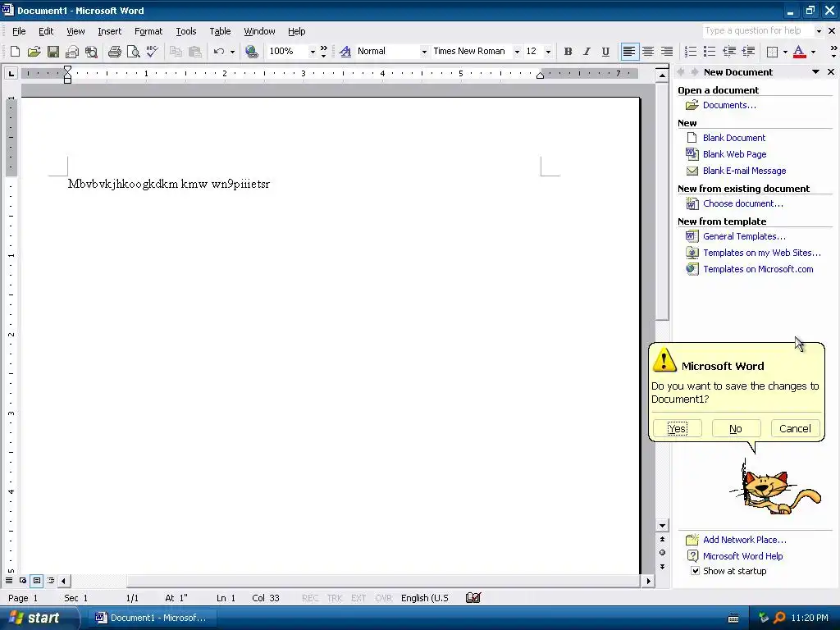The height and width of the screenshot is (630, 840).
Task: Switch to Outline View icon
Action: pyautogui.click(x=50, y=580)
